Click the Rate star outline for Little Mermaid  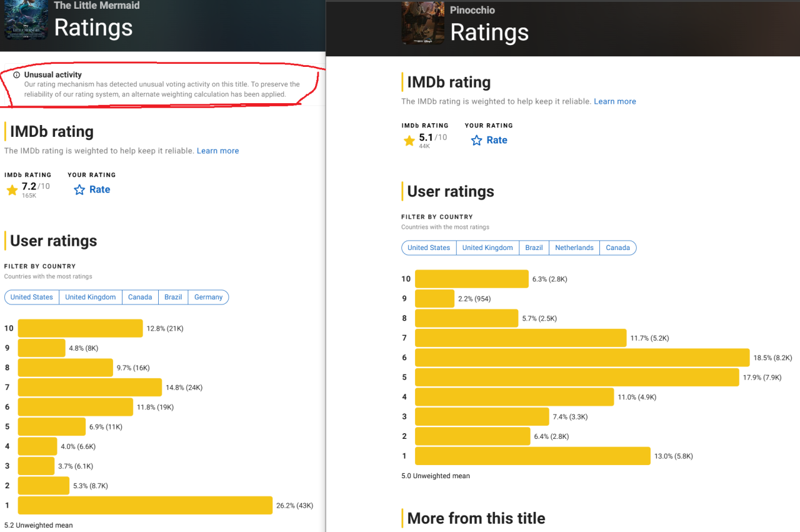tap(79, 189)
